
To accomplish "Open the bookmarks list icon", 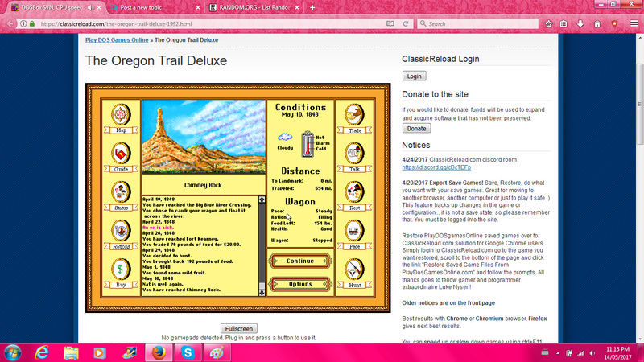I will (x=563, y=24).
